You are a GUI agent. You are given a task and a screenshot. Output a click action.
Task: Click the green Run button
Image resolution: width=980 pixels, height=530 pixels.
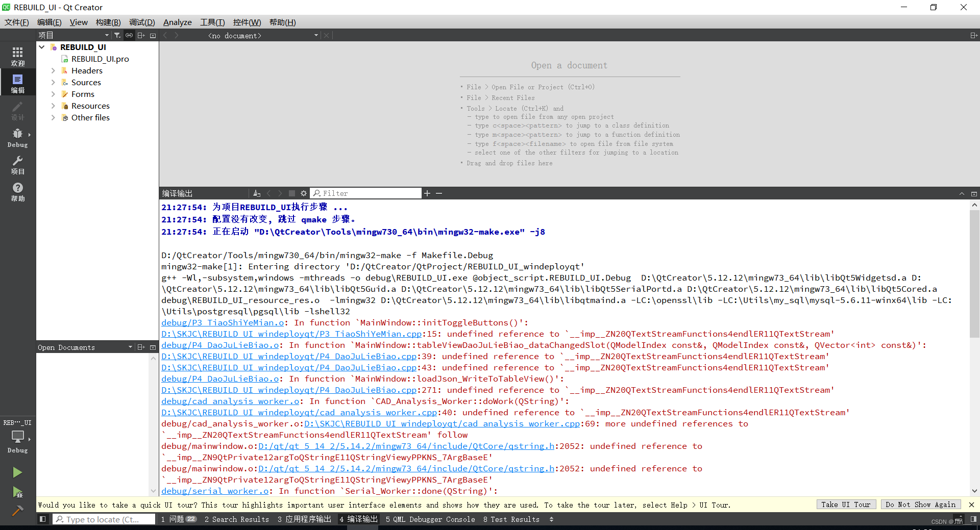point(17,472)
